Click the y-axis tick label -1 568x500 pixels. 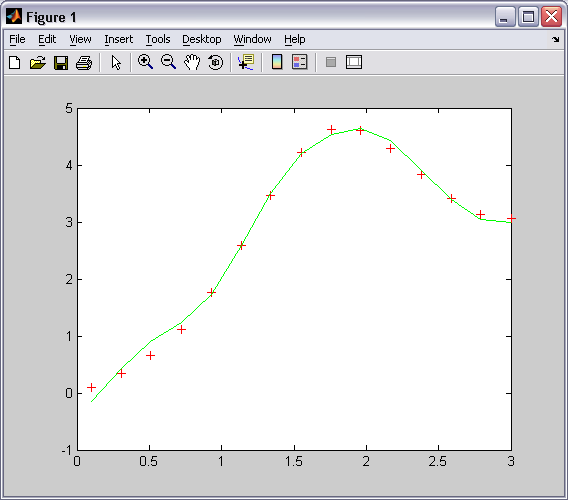point(67,450)
